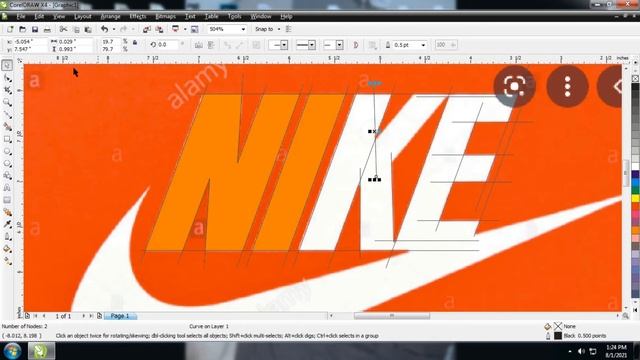Expand the application launcher arrow

coord(185,29)
